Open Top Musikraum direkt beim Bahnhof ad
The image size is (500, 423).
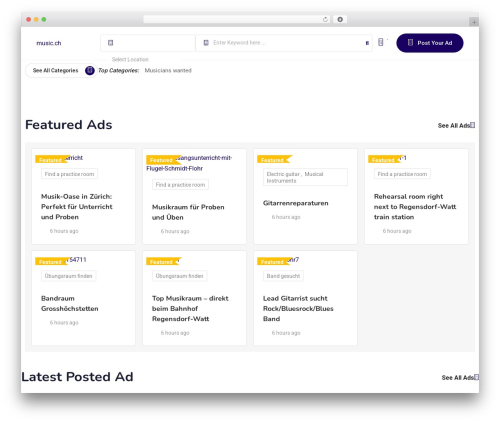click(x=190, y=308)
